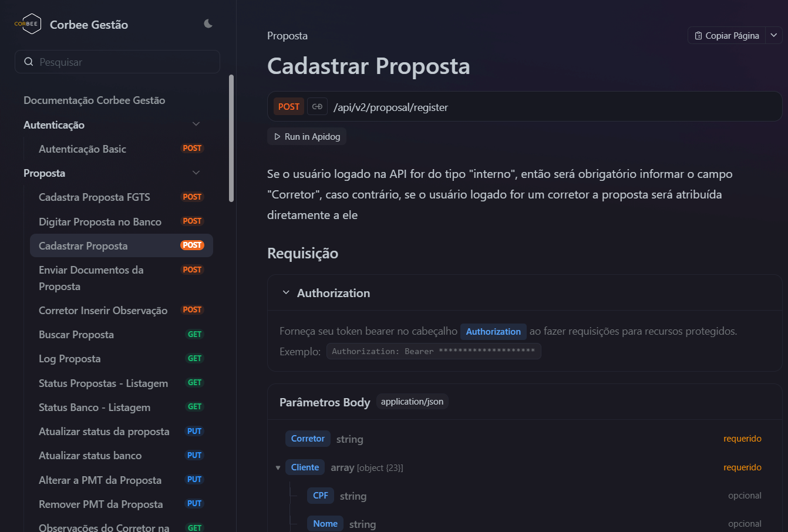This screenshot has height=532, width=788.
Task: Click the orange POST badge on Cadastrar Proposta
Action: (x=192, y=245)
